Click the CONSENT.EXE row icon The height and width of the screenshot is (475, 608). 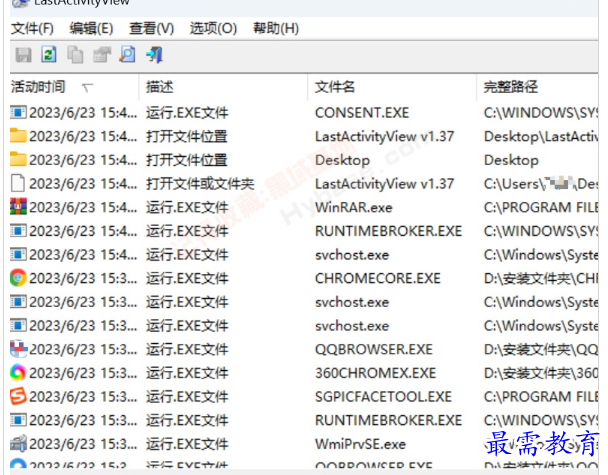tap(19, 112)
